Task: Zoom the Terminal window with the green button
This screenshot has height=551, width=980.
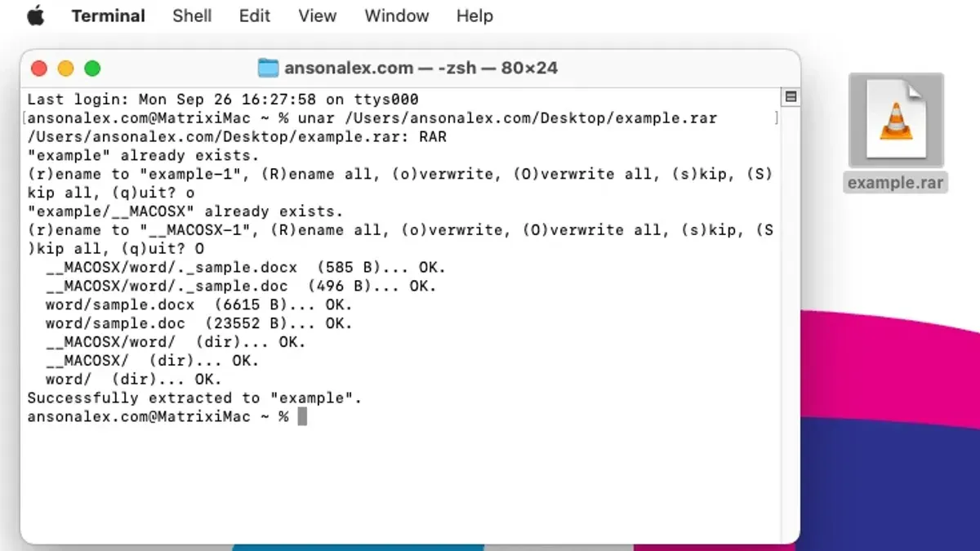Action: (92, 69)
